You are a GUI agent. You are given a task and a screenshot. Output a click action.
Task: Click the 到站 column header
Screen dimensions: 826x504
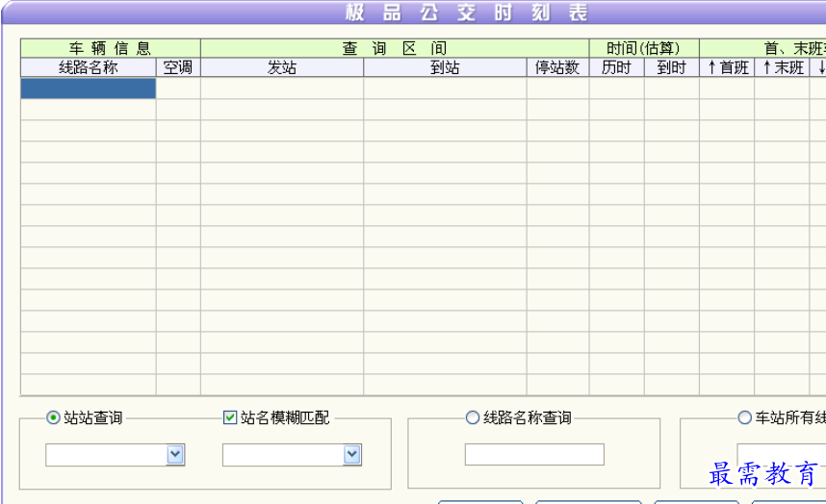[445, 67]
